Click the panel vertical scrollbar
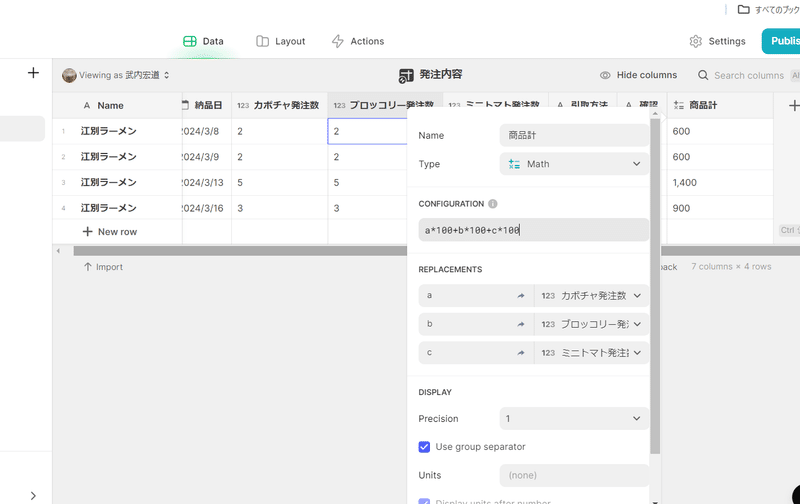 (x=655, y=286)
